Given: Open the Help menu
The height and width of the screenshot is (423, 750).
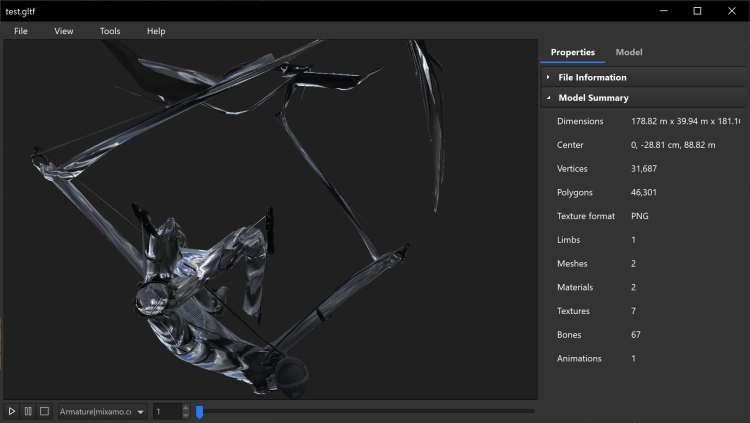Looking at the screenshot, I should tap(156, 31).
